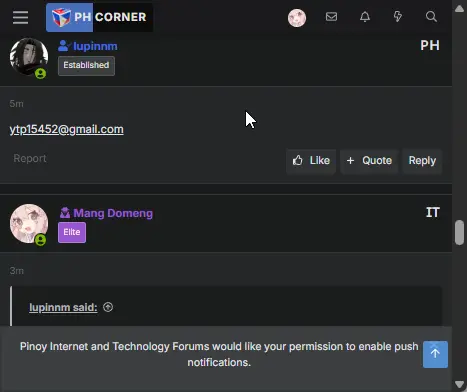The height and width of the screenshot is (392, 467).
Task: Click the PH label beside lupinnm
Action: pos(430,45)
